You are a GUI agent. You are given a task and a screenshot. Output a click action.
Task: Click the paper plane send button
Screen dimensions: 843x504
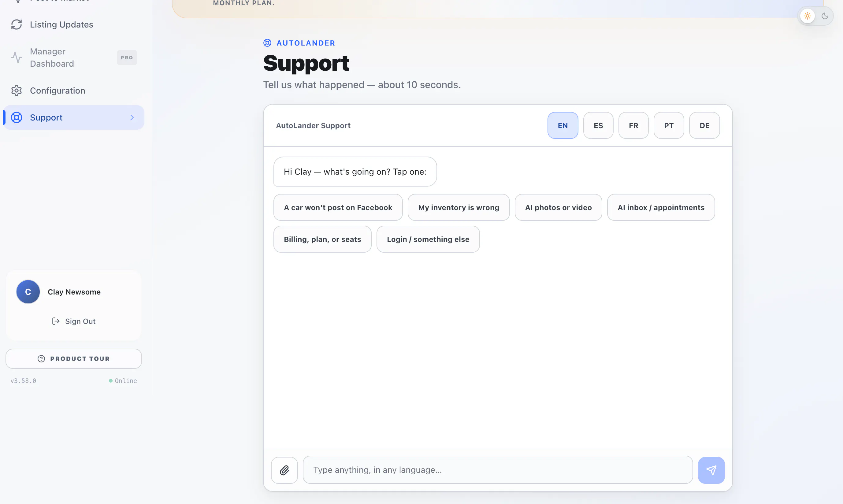[x=711, y=470]
